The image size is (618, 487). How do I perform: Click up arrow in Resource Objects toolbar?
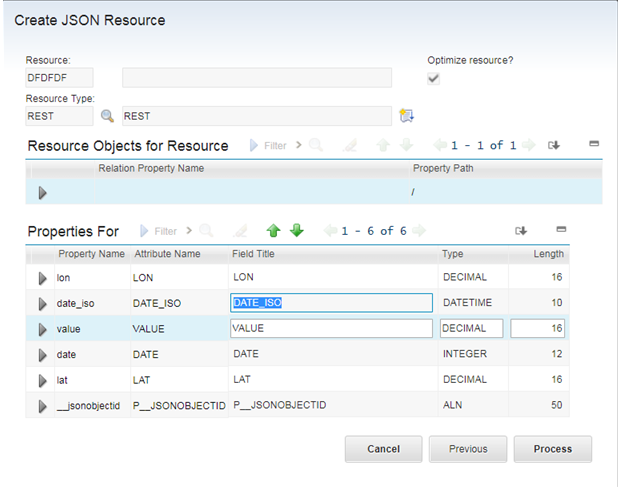click(x=383, y=145)
